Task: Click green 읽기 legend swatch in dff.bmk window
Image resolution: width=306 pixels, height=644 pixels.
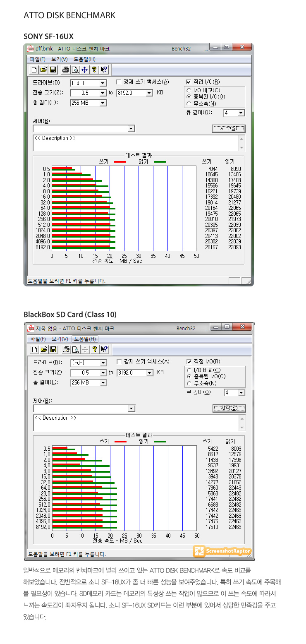Action: click(159, 161)
